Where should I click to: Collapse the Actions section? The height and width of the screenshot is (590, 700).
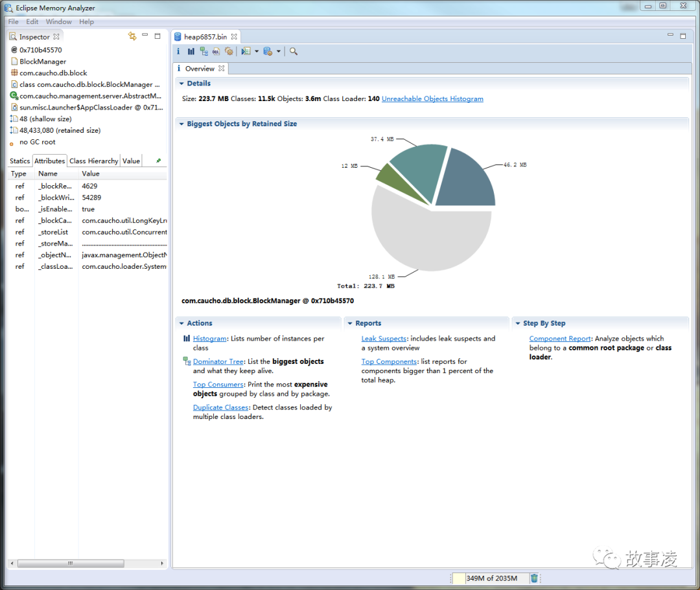pos(181,323)
